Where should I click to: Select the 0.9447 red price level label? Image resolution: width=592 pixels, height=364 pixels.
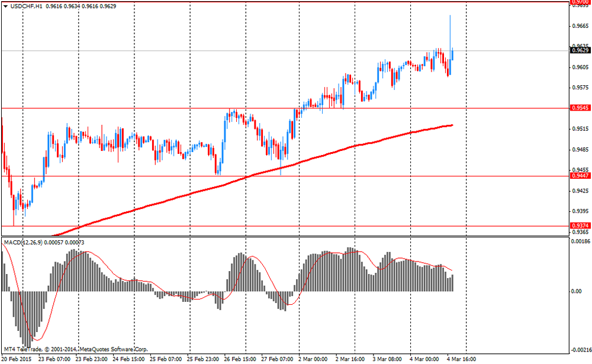580,176
